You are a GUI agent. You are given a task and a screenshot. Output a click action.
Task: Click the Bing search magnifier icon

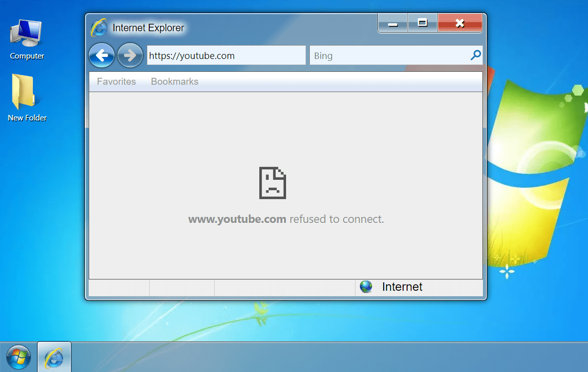[x=475, y=55]
